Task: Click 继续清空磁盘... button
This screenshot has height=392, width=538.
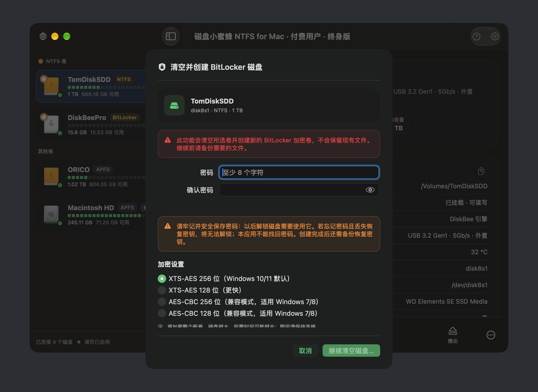Action: [351, 351]
